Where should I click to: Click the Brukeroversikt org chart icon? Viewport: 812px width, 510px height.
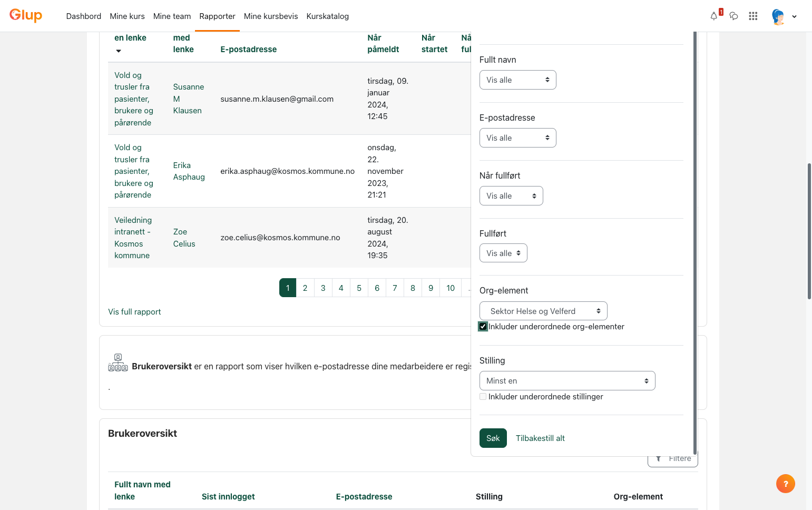[118, 362]
